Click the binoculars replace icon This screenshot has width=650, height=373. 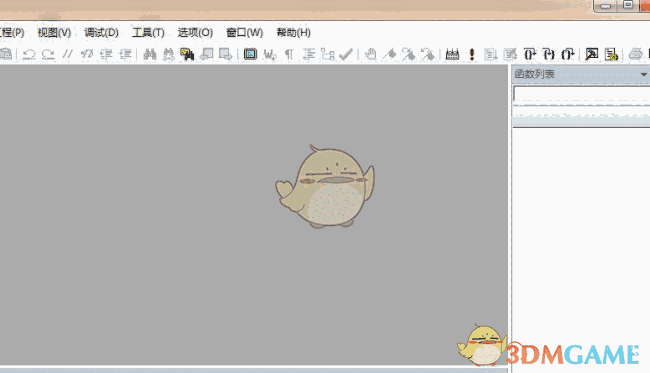click(169, 54)
